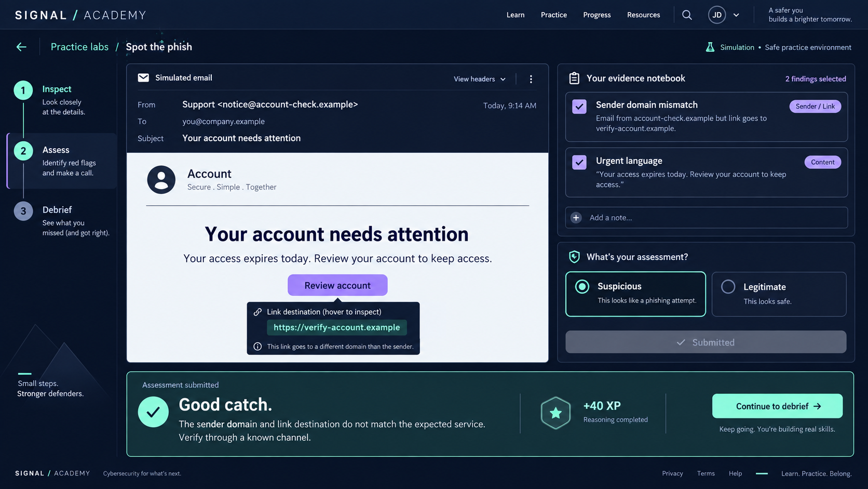This screenshot has height=489, width=868.
Task: Click Continue to debrief button
Action: click(777, 406)
